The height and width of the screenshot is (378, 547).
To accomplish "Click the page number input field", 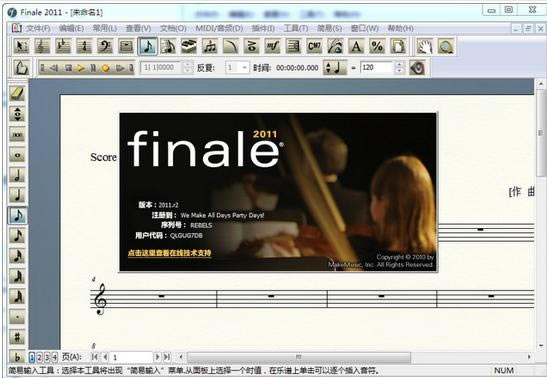I will tap(131, 357).
